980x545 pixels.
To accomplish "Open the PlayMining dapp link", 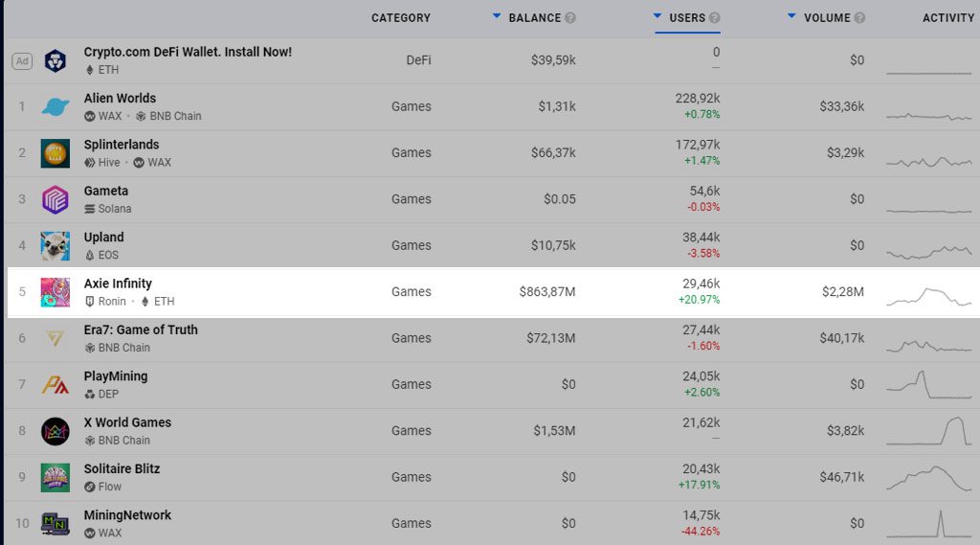I will pyautogui.click(x=116, y=376).
